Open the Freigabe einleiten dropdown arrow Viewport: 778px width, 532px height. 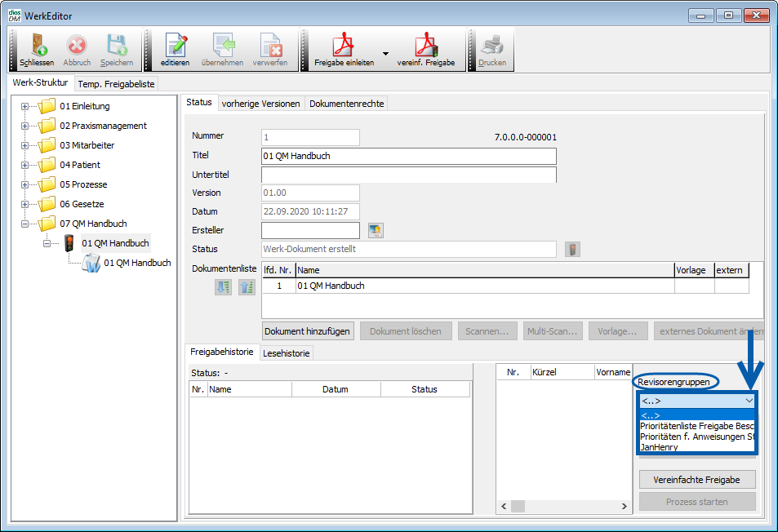click(x=385, y=52)
